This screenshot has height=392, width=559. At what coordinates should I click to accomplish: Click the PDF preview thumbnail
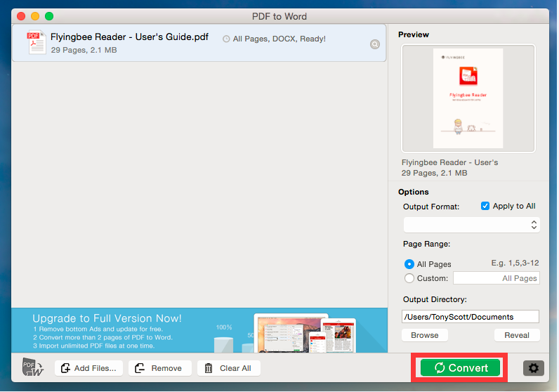pyautogui.click(x=468, y=98)
